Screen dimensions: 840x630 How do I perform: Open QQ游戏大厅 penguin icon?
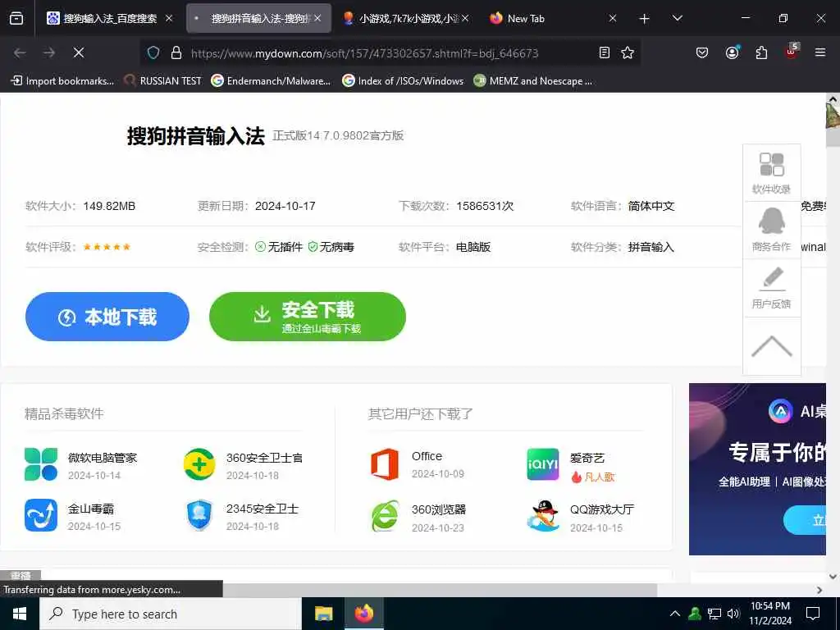(543, 515)
